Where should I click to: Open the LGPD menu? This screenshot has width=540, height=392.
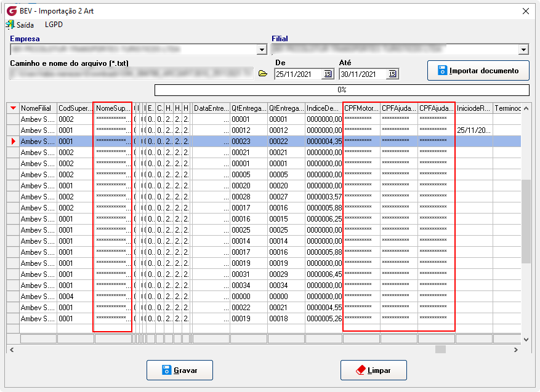tap(54, 25)
